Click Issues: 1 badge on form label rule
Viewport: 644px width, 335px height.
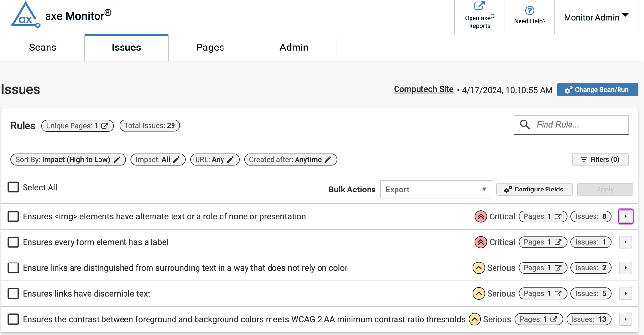tap(591, 242)
